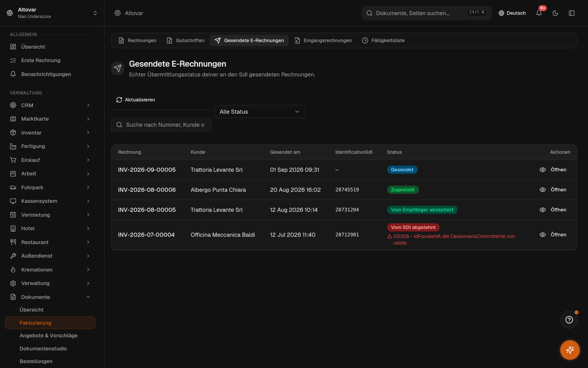588x368 pixels.
Task: Click SdI identifier 28712981
Action: [347, 235]
